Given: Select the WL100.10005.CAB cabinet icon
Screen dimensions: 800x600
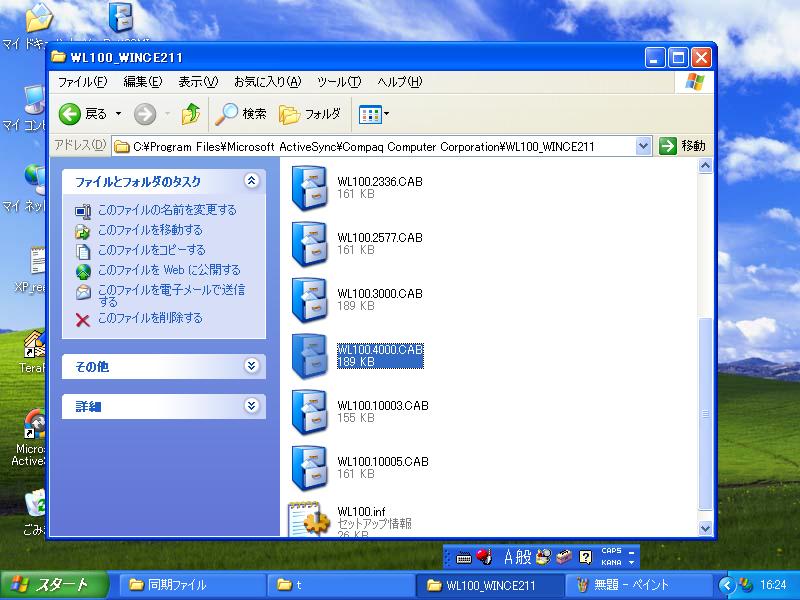Looking at the screenshot, I should [x=309, y=468].
